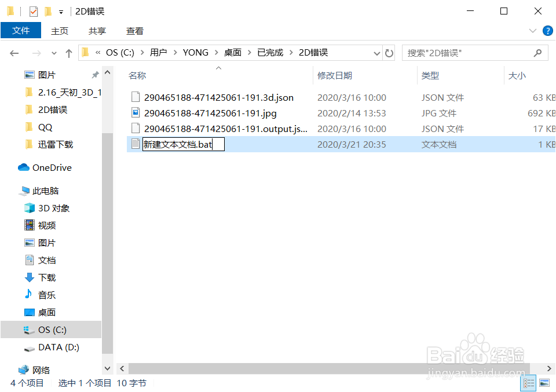Expand the ribbon with the chevron

click(x=532, y=31)
